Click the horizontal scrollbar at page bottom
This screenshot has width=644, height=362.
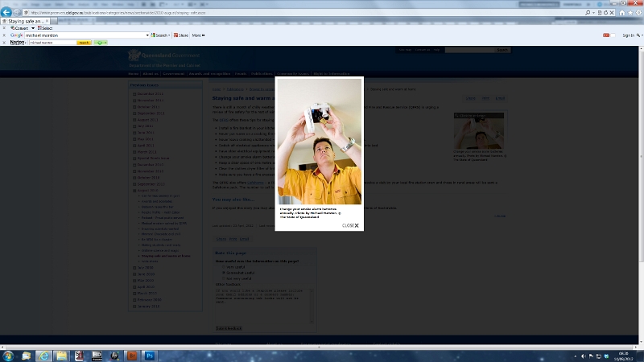[319, 347]
